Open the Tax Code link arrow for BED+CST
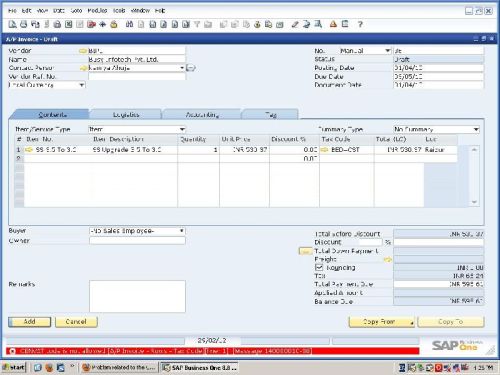This screenshot has height=375, width=500. 324,150
